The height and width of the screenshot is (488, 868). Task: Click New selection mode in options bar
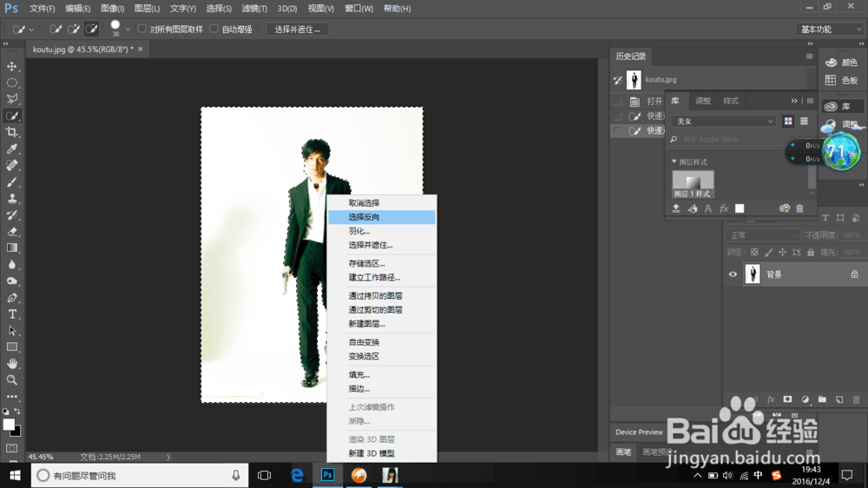click(x=56, y=29)
